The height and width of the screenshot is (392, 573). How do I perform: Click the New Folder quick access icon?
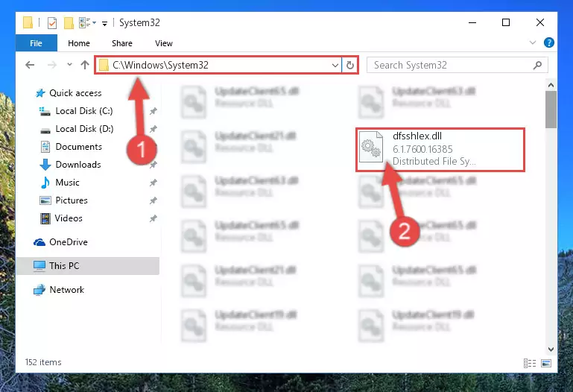click(x=69, y=23)
